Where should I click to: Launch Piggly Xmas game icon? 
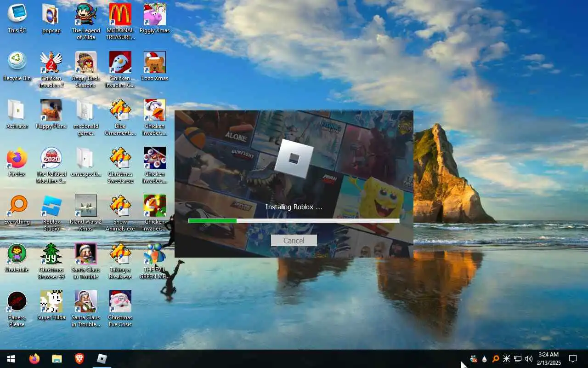(x=155, y=18)
